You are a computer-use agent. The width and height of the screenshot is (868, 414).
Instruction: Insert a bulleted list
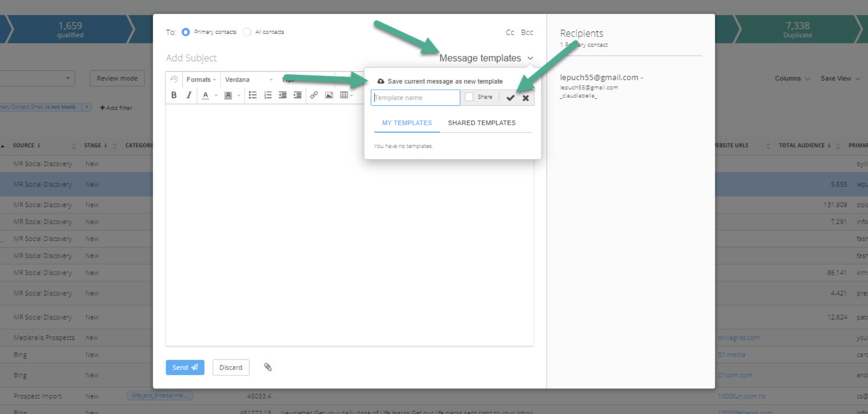point(253,95)
